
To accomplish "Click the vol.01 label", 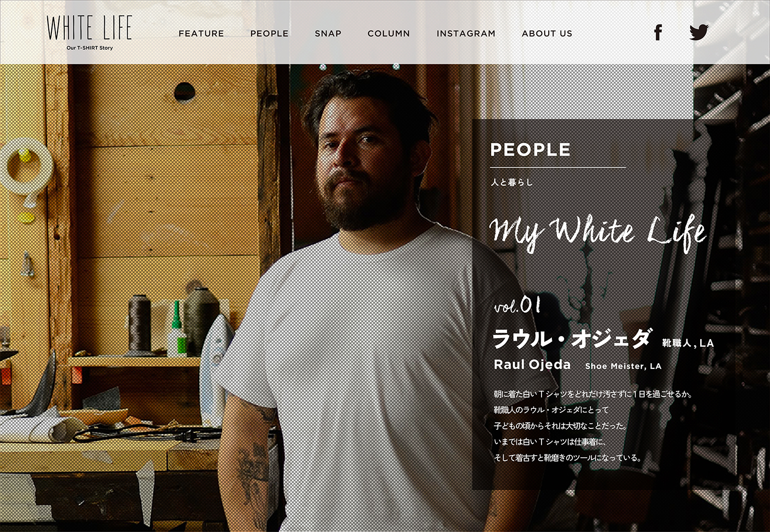I will (x=517, y=305).
